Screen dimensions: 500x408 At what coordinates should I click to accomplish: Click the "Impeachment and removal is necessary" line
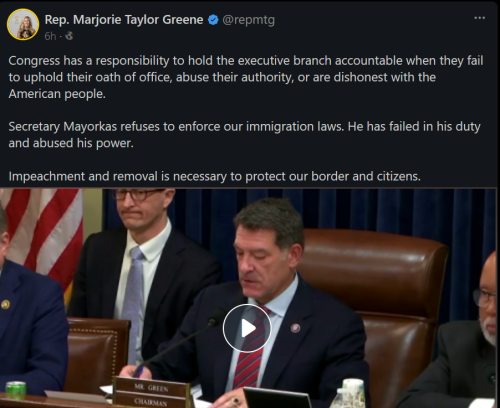[214, 176]
